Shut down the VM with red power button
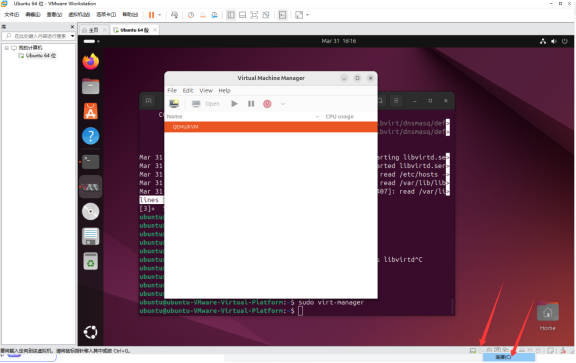Viewport: 576px width, 363px height. (267, 104)
